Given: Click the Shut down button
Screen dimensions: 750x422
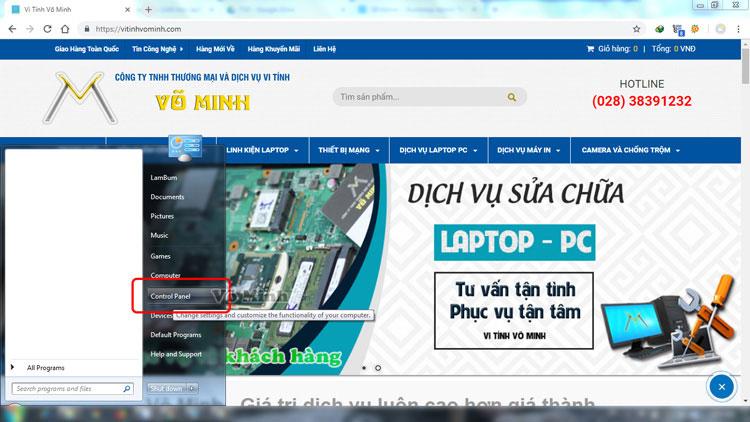Looking at the screenshot, I should click(x=167, y=389).
